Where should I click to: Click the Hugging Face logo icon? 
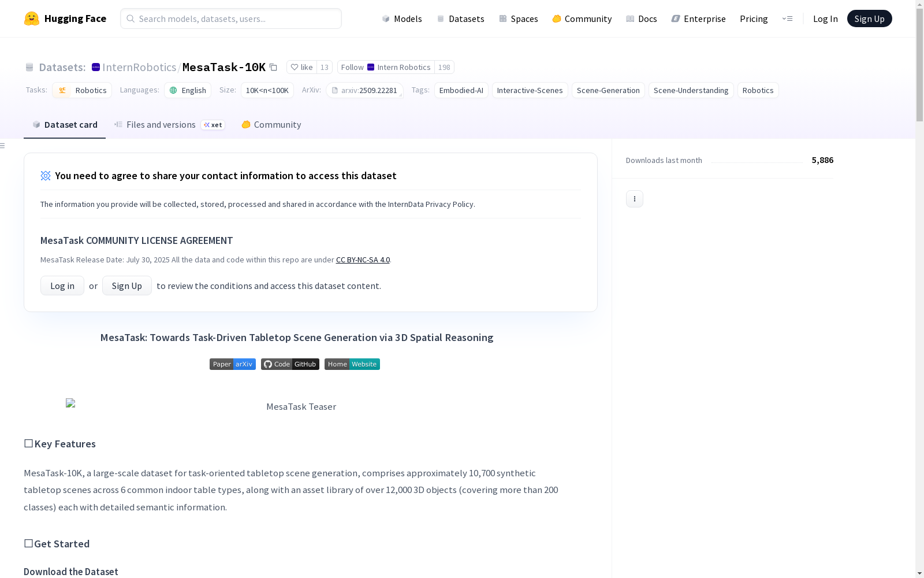(32, 18)
